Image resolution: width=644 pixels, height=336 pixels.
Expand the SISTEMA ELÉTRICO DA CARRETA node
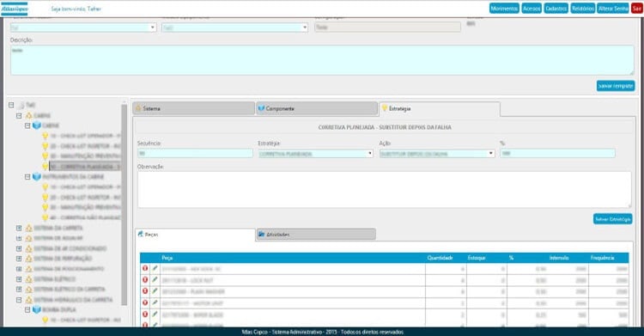point(19,290)
